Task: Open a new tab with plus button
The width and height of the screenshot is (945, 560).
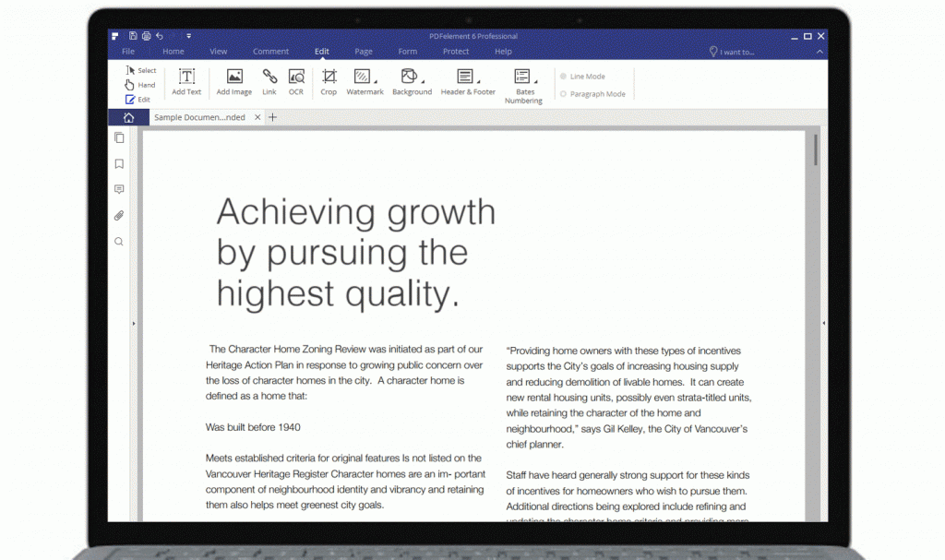Action: tap(272, 117)
